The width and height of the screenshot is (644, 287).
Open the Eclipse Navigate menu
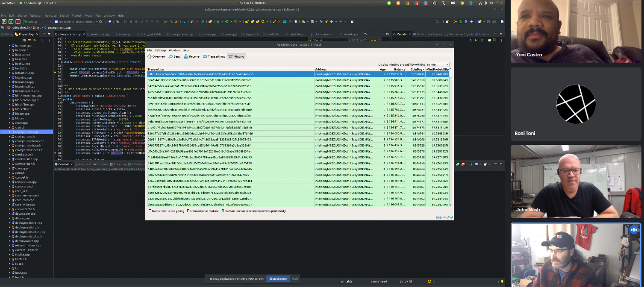(x=50, y=15)
